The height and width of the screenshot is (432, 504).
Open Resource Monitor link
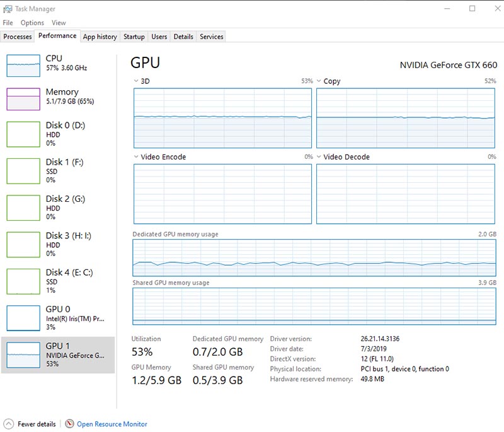[x=112, y=424]
